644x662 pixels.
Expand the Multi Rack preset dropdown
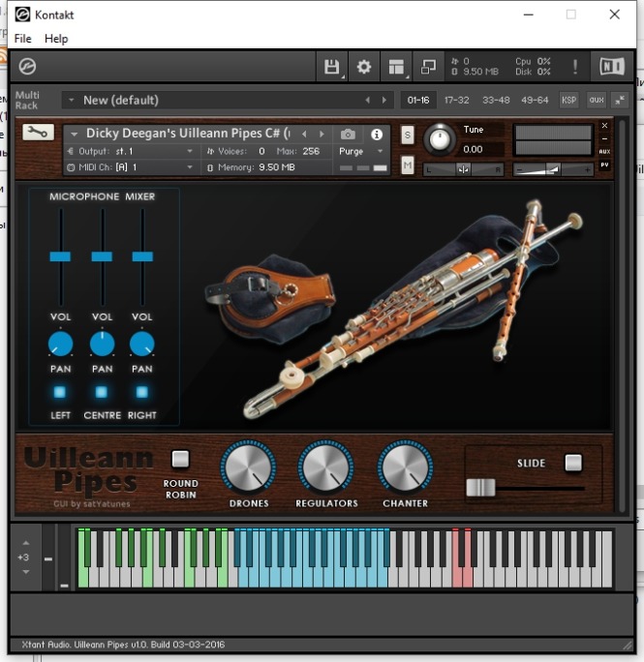coord(70,100)
